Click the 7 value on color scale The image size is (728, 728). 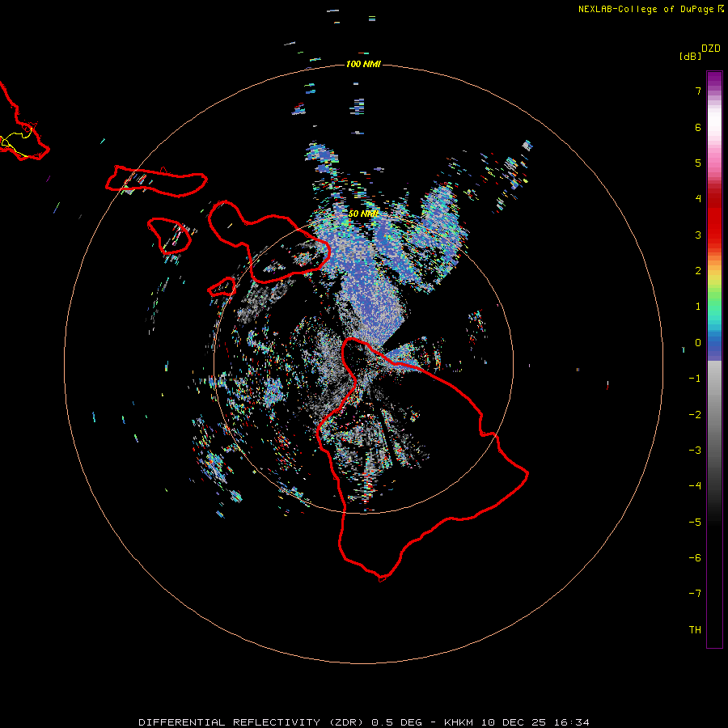(x=698, y=91)
